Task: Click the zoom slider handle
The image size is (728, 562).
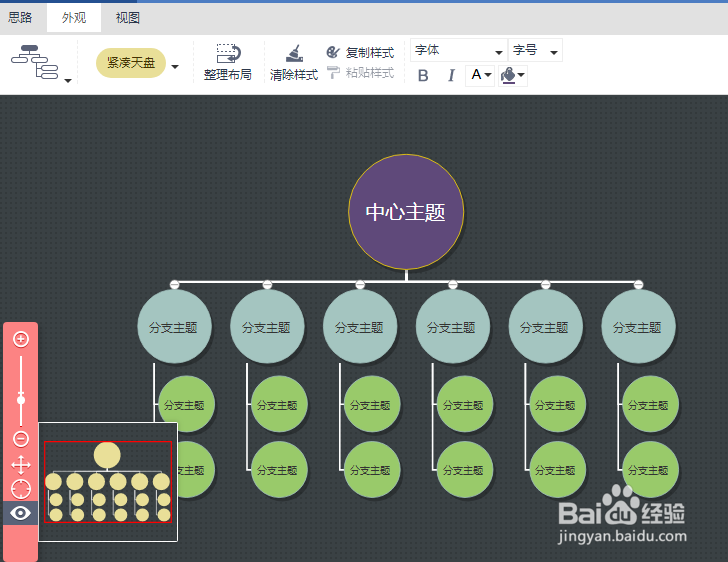Action: coord(21,399)
